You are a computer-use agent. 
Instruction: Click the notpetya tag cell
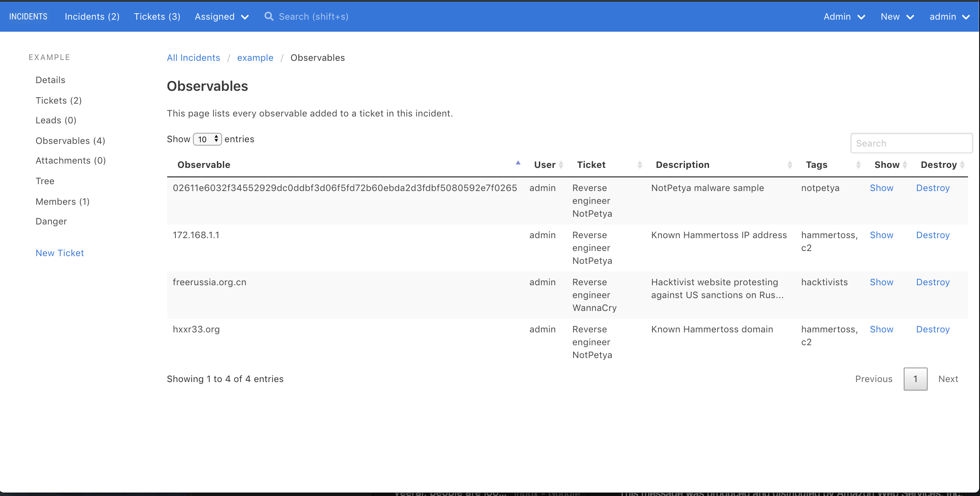(x=820, y=188)
